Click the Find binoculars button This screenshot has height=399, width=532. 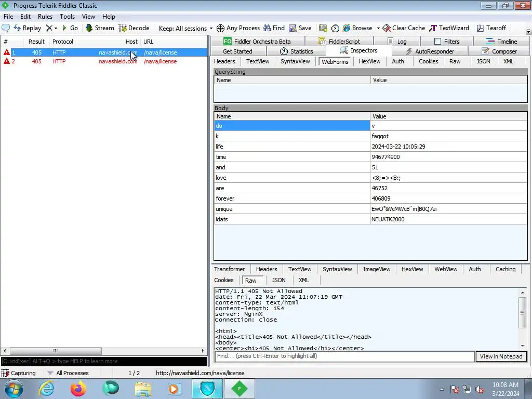coord(274,28)
